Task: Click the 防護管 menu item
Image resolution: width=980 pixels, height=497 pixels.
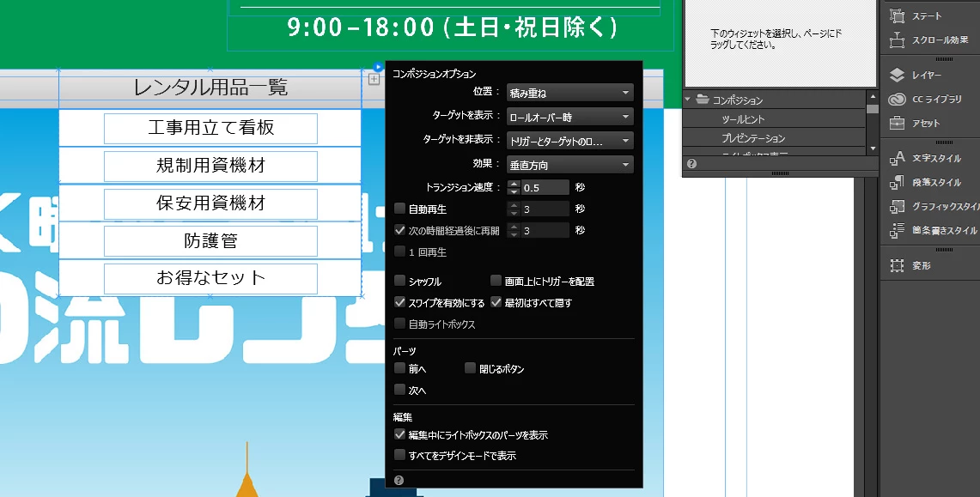Action: tap(210, 241)
